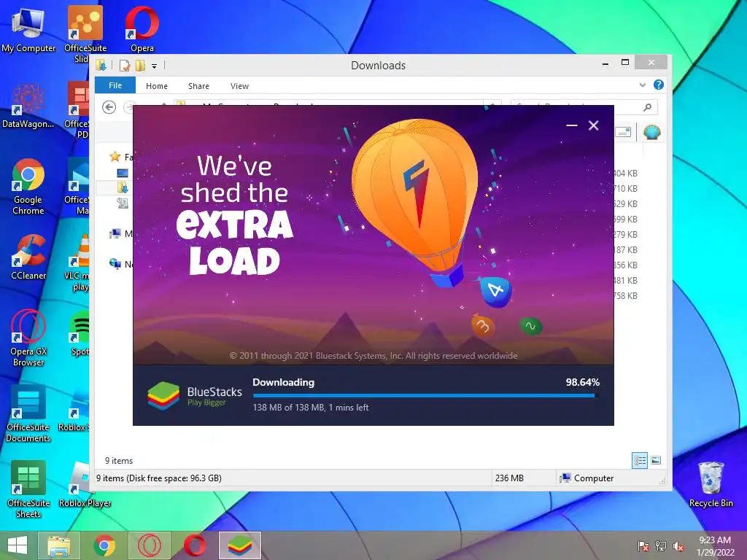This screenshot has width=747, height=560.
Task: Click the Downloads folder title bar icon
Action: 101,65
